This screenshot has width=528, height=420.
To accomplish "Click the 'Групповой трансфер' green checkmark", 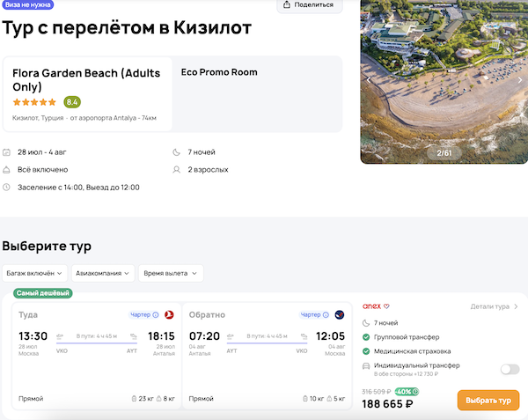I will 366,336.
